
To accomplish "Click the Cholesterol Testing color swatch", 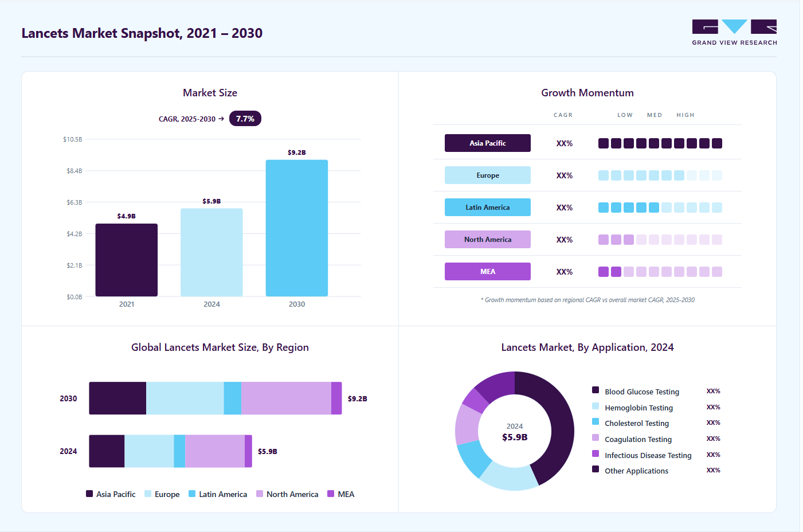I will click(x=596, y=421).
